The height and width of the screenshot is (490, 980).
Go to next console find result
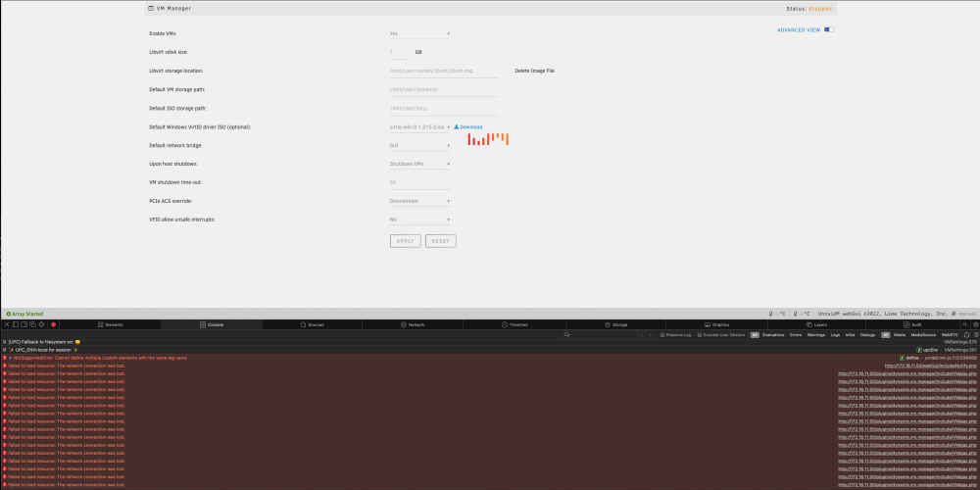[650, 335]
